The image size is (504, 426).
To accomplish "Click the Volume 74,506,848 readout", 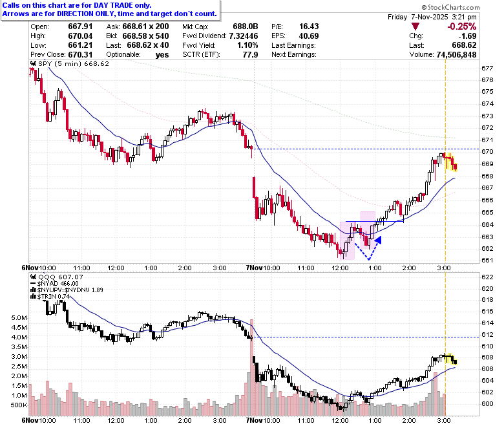I will pyautogui.click(x=443, y=55).
